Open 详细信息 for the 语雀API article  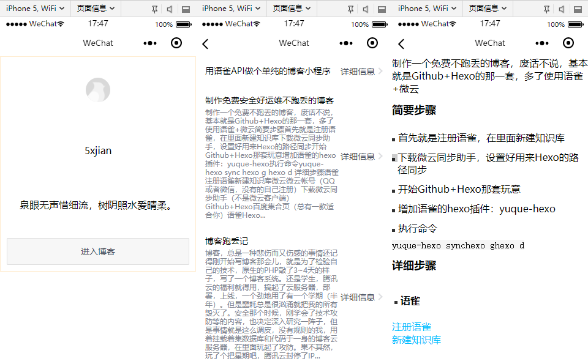(361, 71)
